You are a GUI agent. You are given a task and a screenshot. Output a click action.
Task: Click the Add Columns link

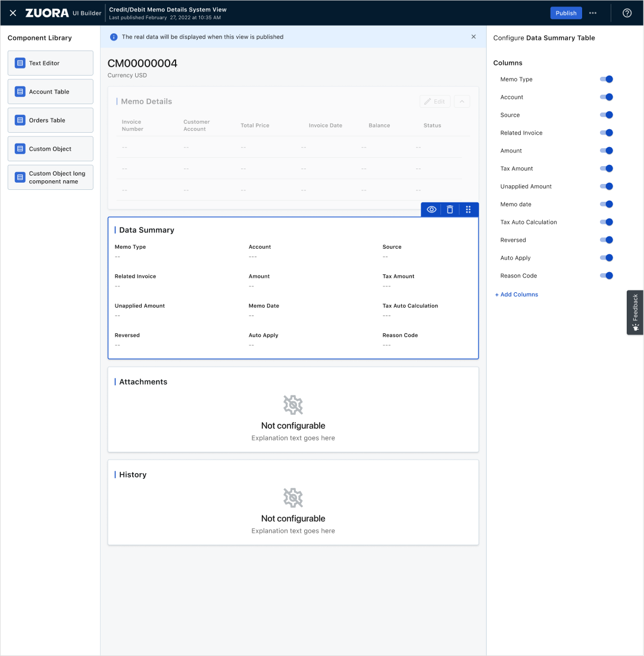(x=517, y=295)
